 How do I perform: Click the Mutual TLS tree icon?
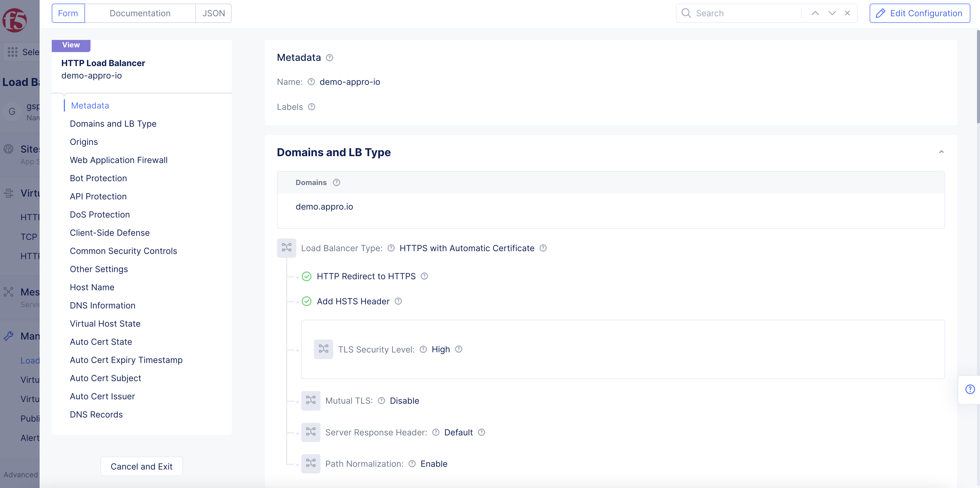coord(311,400)
